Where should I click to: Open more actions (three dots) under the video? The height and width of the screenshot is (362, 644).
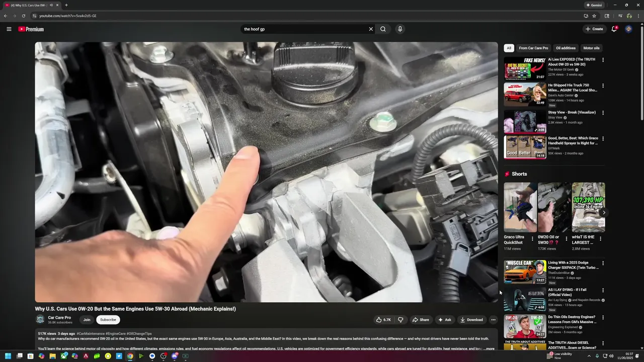pyautogui.click(x=493, y=320)
